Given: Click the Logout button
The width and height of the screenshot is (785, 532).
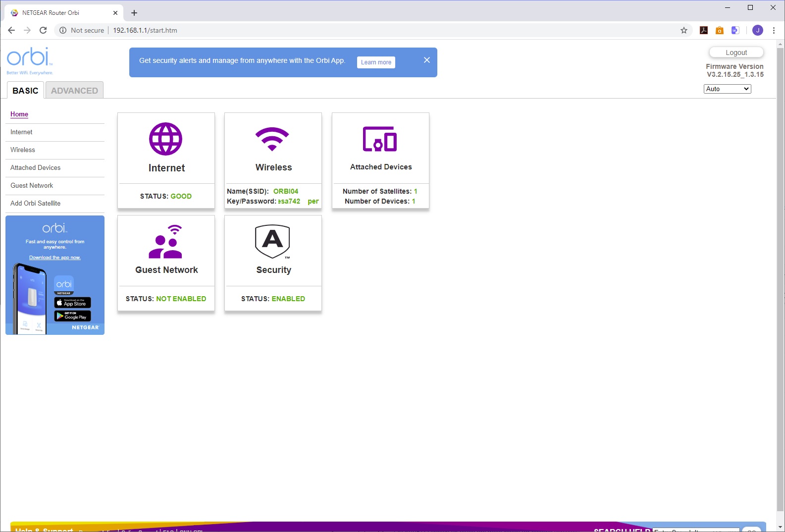Looking at the screenshot, I should coord(736,53).
